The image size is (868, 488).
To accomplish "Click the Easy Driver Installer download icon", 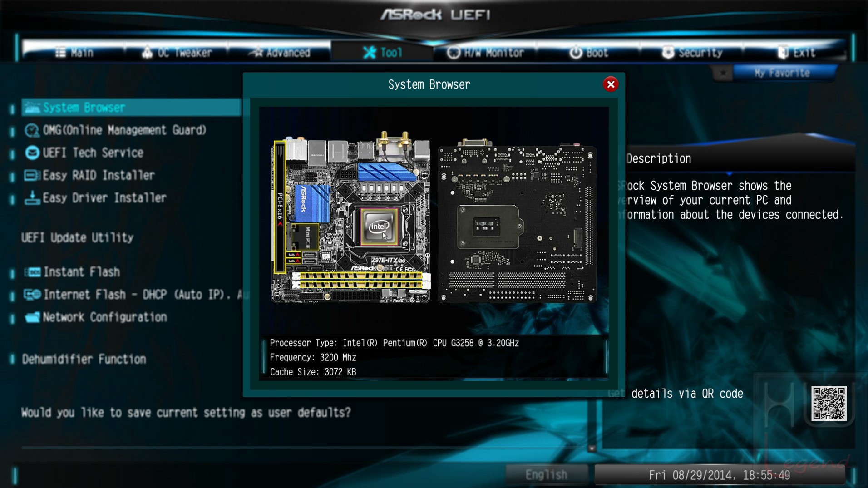I will tap(32, 198).
